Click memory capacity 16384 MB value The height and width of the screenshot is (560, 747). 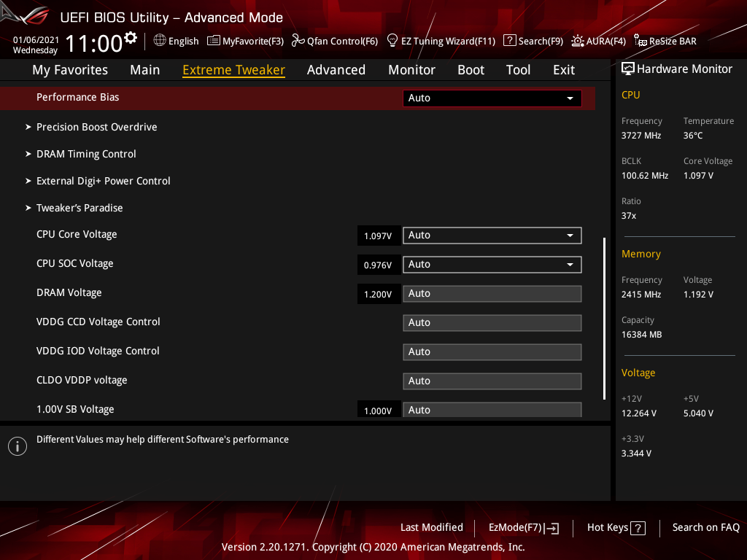tap(641, 335)
